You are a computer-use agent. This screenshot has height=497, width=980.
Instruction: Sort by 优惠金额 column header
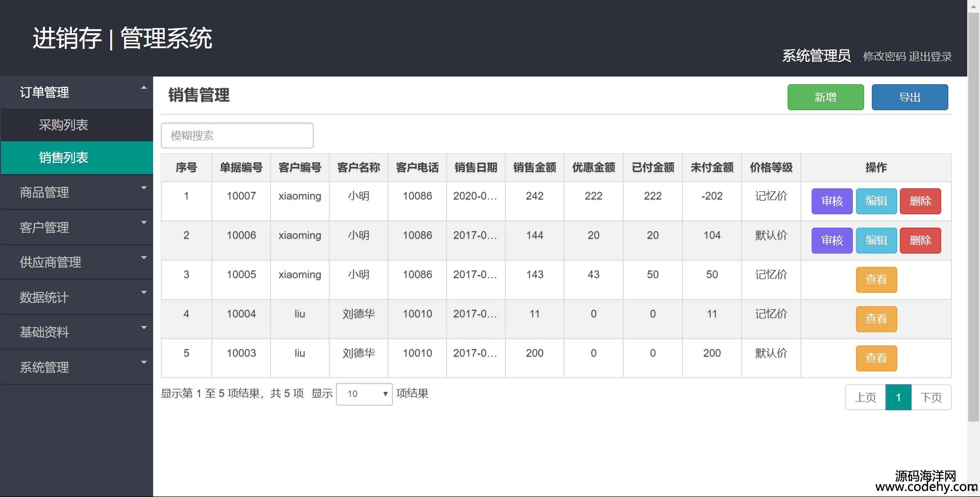(x=594, y=167)
